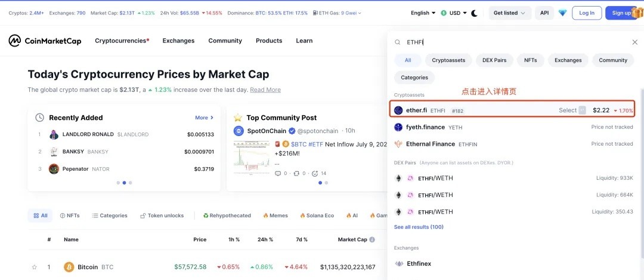Click the Log In button
This screenshot has width=644, height=280.
(587, 13)
